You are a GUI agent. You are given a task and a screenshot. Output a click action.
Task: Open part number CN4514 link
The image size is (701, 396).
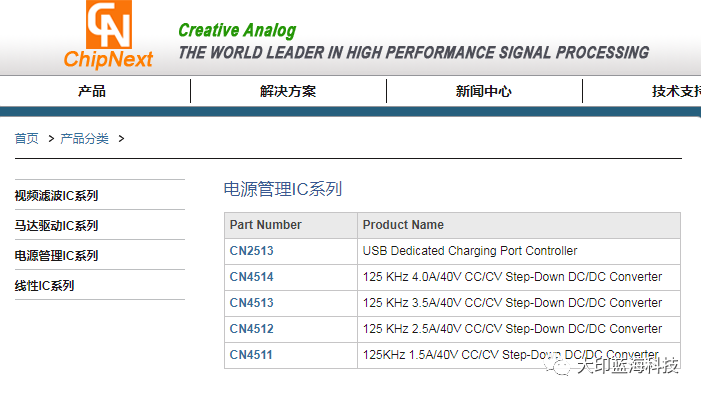tap(251, 277)
